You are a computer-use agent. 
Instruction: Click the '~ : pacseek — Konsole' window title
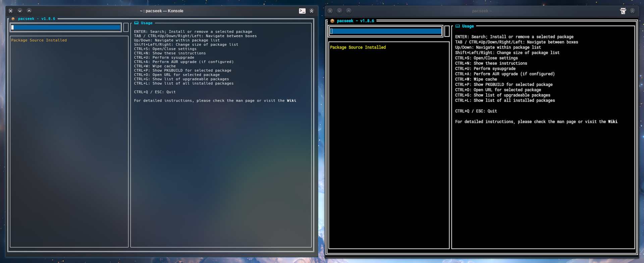pyautogui.click(x=161, y=11)
